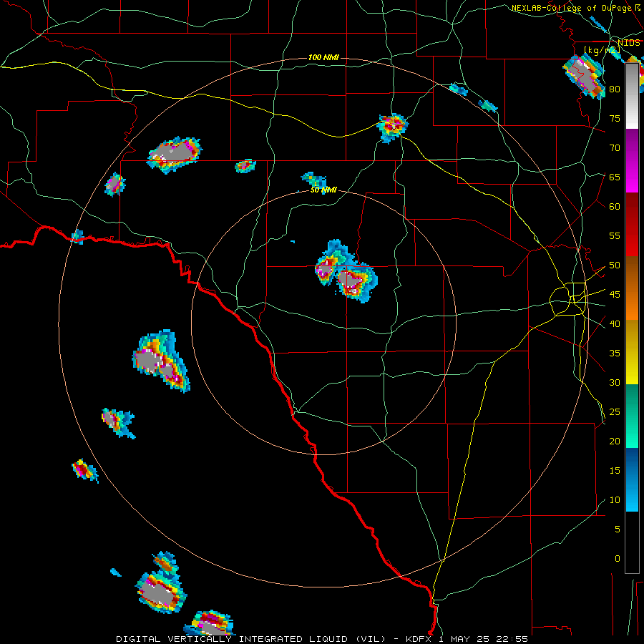Click the "30" scale value

[615, 382]
